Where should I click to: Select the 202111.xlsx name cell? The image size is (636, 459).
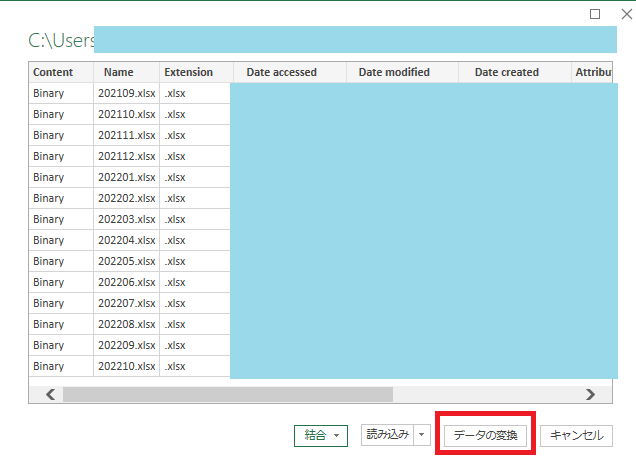(127, 135)
